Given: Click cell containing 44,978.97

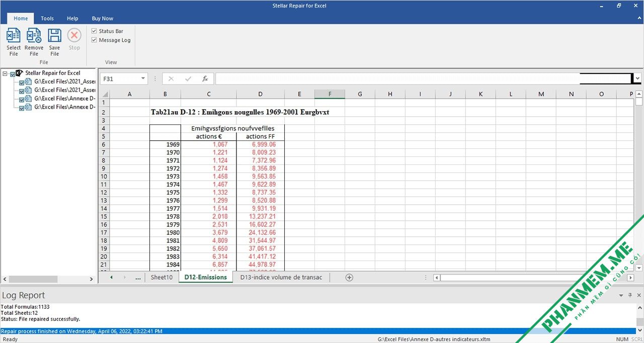Looking at the screenshot, I should [260, 265].
